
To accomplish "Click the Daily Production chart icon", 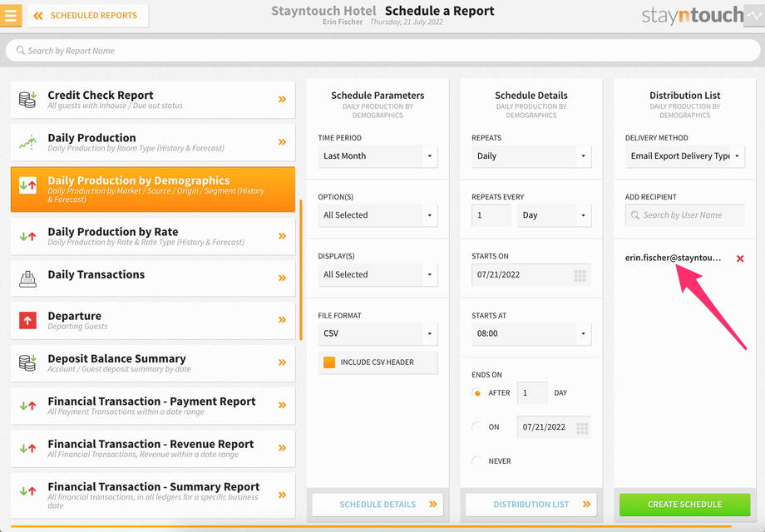I will [x=27, y=142].
